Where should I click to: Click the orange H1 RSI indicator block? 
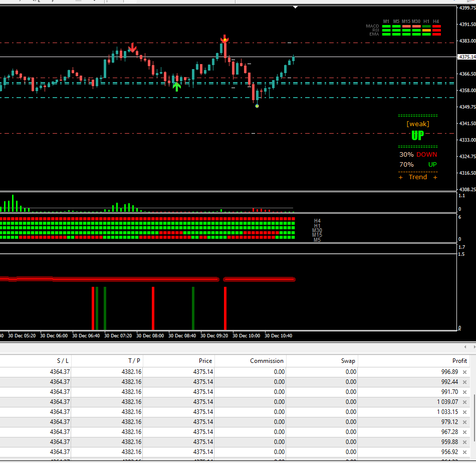point(426,30)
